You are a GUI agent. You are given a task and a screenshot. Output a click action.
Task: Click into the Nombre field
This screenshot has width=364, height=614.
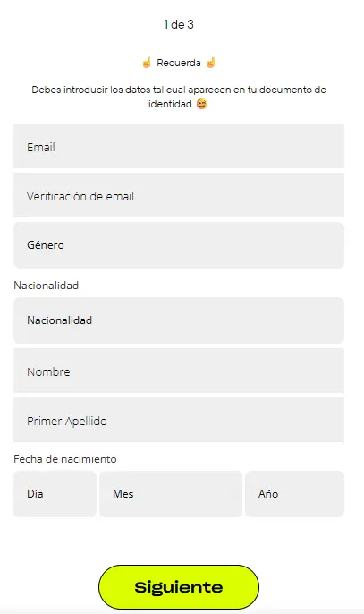[179, 371]
